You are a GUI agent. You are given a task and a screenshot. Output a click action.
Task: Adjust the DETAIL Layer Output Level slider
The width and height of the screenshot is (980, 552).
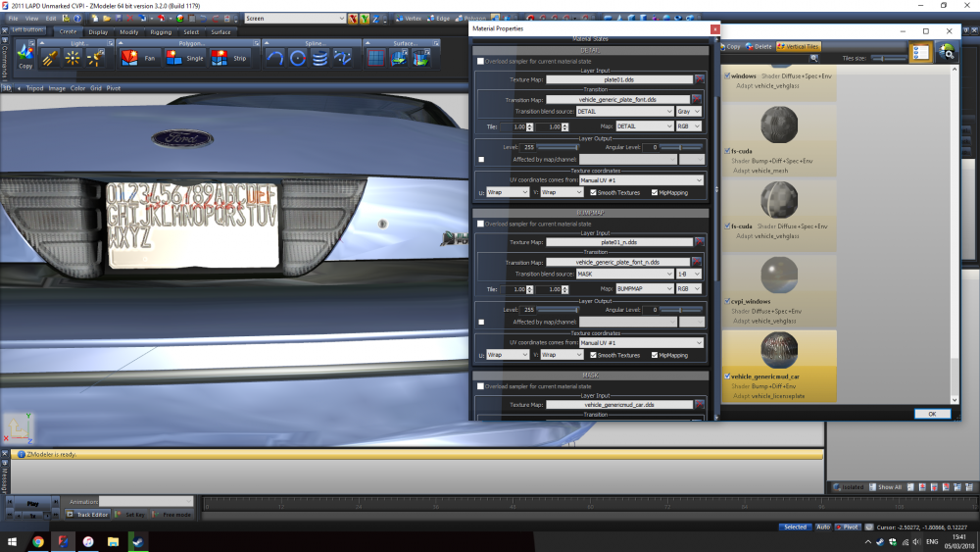click(x=559, y=147)
